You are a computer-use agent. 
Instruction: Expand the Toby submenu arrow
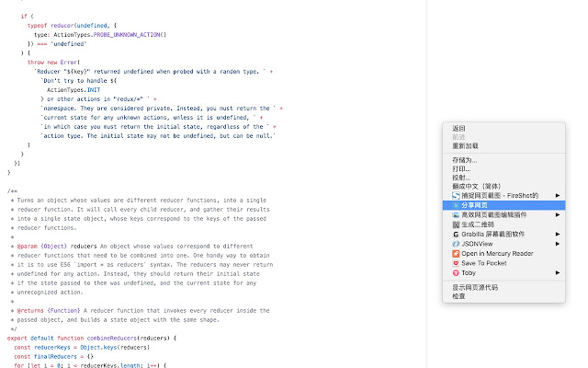coord(558,273)
